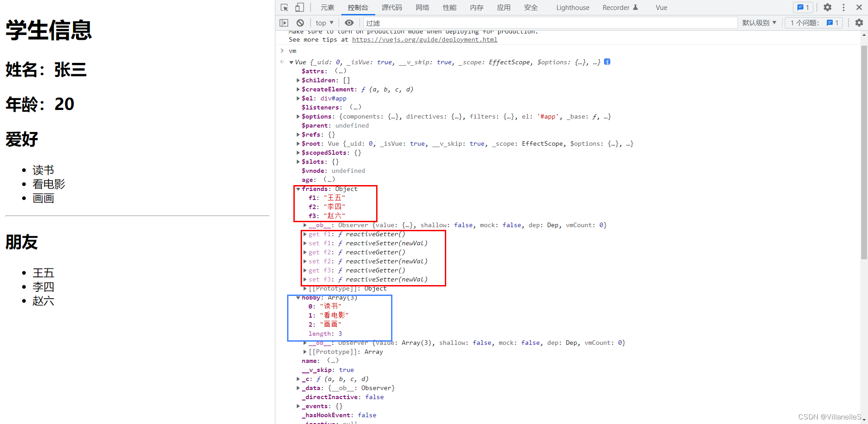
Task: Expand the _events property
Action: coord(298,406)
